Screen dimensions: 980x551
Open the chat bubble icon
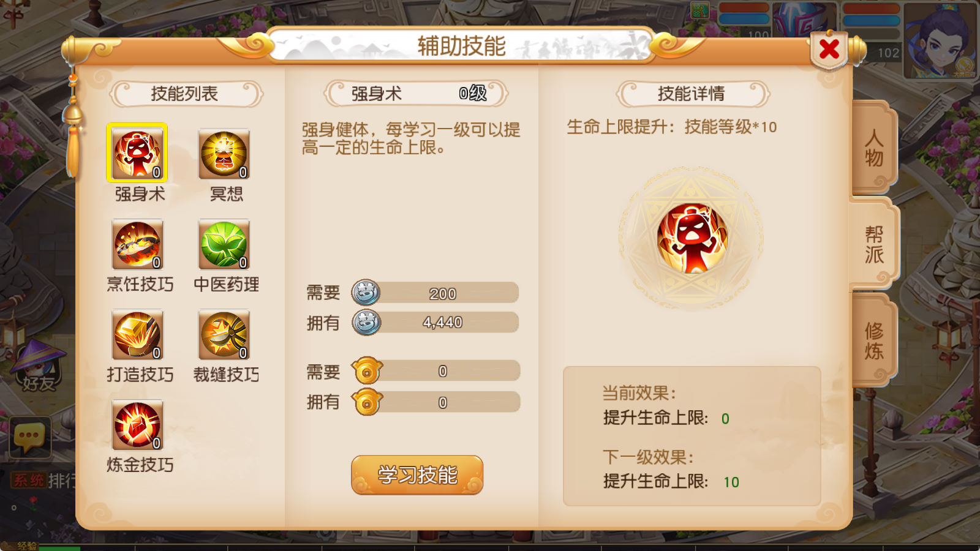[30, 437]
